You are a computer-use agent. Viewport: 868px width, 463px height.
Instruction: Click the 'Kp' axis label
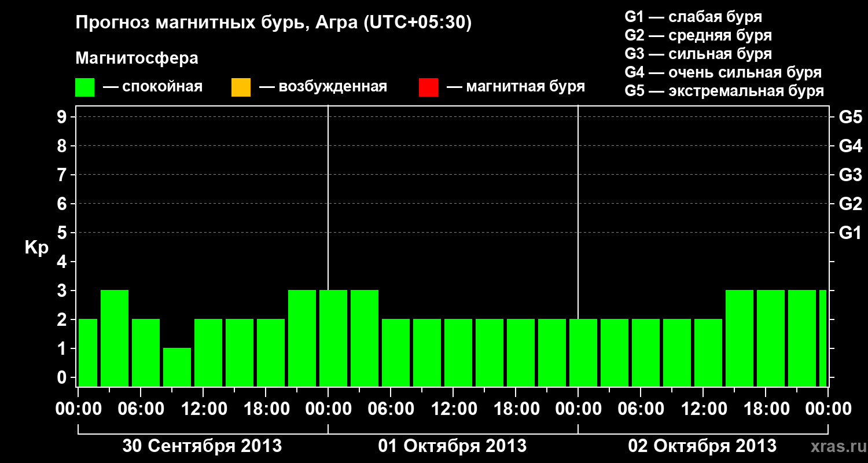click(x=36, y=248)
